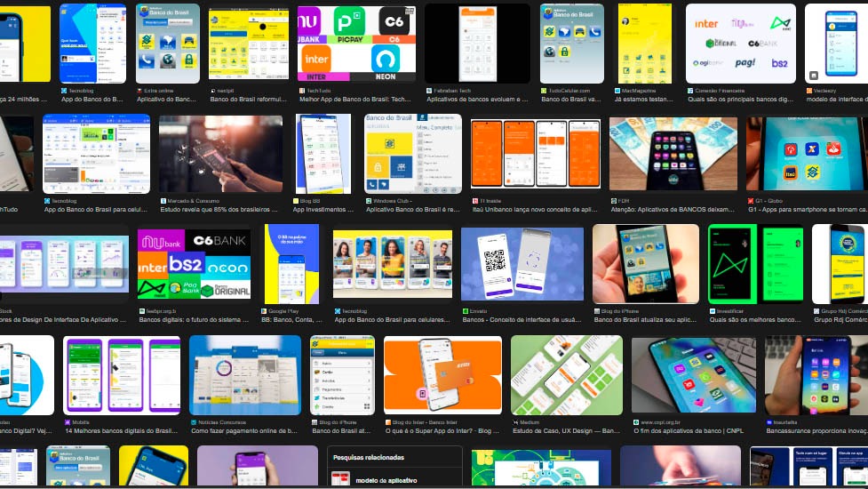The width and height of the screenshot is (868, 489).
Task: Click 'G1 - Globo' source name text
Action: [768, 201]
